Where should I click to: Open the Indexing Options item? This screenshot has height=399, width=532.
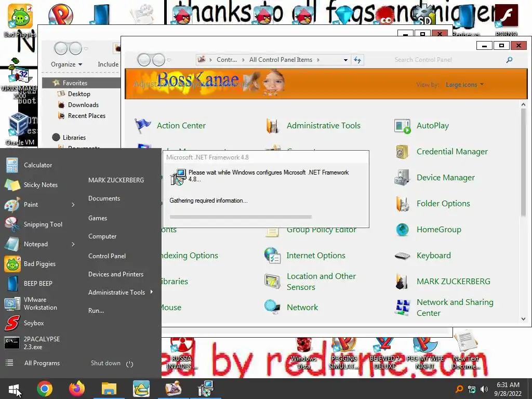point(189,256)
